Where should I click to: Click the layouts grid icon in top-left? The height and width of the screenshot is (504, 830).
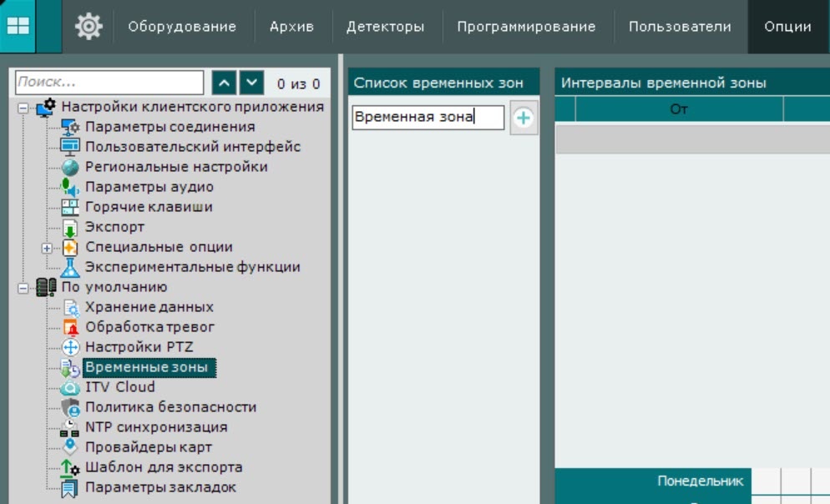18,26
